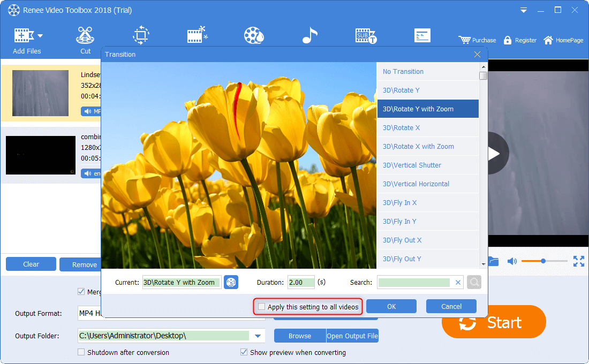Open the HomePage house icon

(548, 40)
